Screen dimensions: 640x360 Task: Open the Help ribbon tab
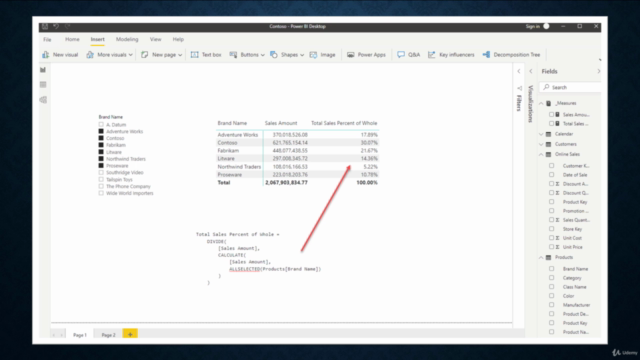[178, 39]
